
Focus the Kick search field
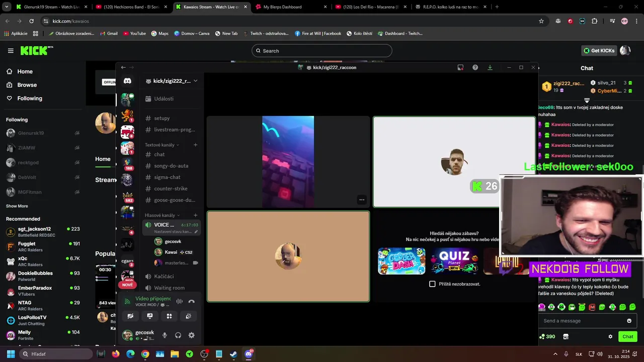click(322, 51)
